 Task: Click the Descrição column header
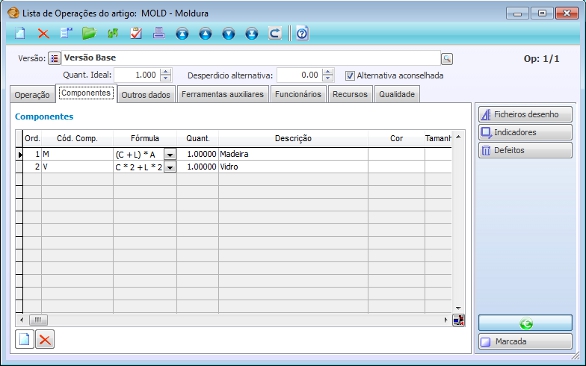(x=293, y=138)
